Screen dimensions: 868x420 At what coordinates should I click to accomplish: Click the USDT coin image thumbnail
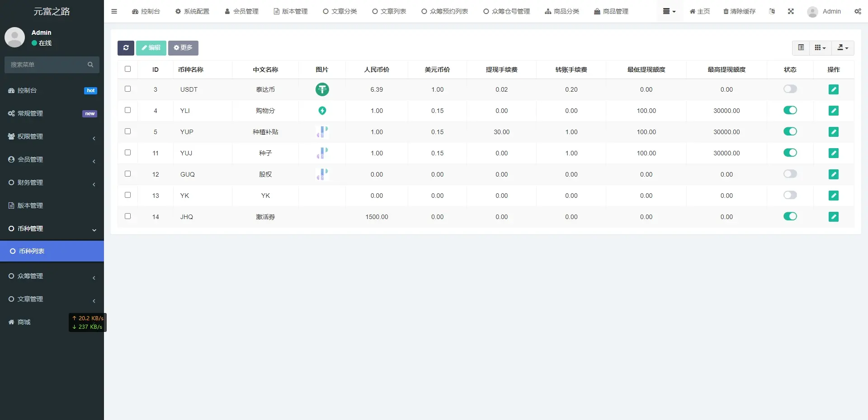322,89
